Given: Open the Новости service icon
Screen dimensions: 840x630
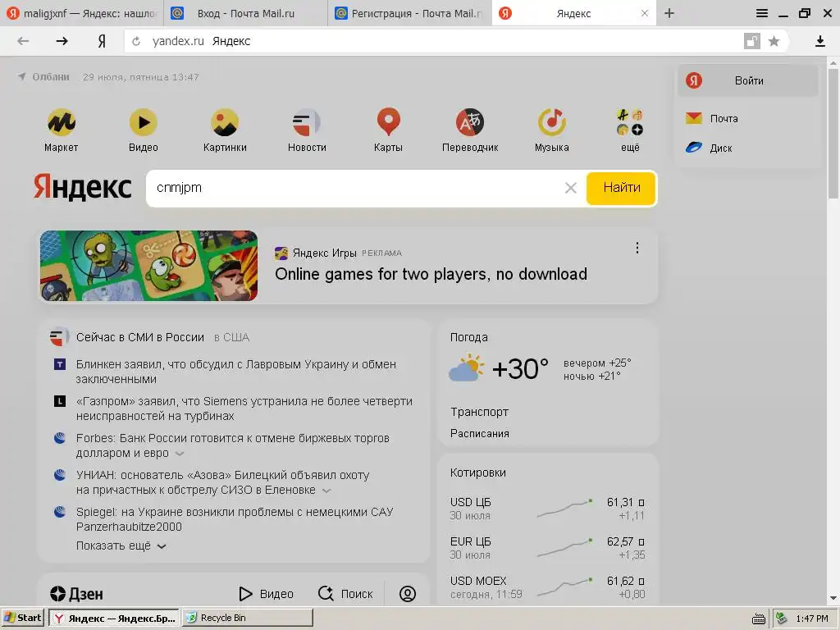Looking at the screenshot, I should [x=307, y=123].
